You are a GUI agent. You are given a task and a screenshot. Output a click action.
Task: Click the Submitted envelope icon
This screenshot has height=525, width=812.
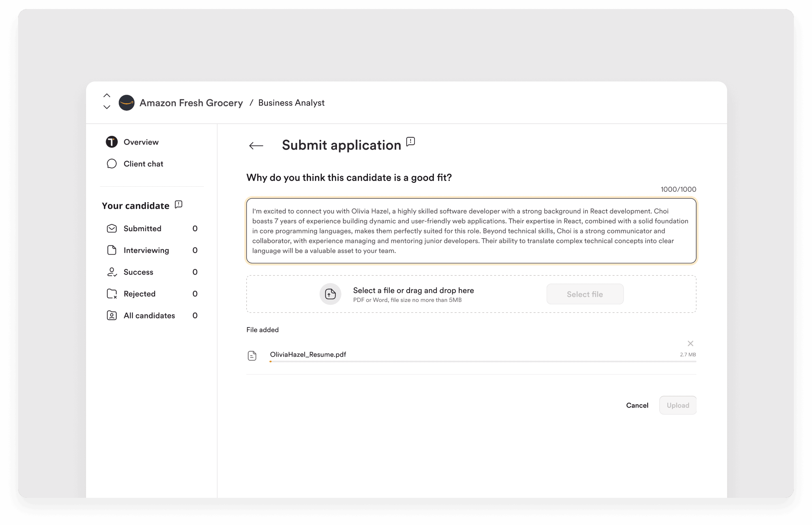click(112, 228)
